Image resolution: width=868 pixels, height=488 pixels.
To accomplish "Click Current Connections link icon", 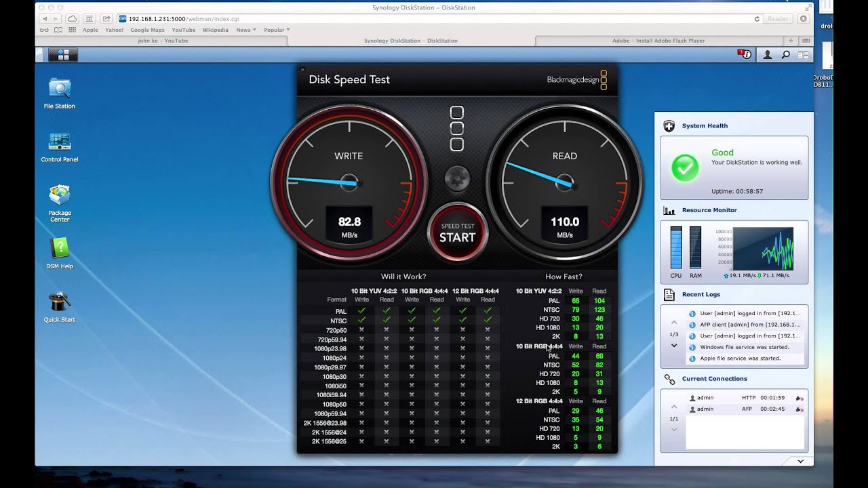I will [x=669, y=379].
